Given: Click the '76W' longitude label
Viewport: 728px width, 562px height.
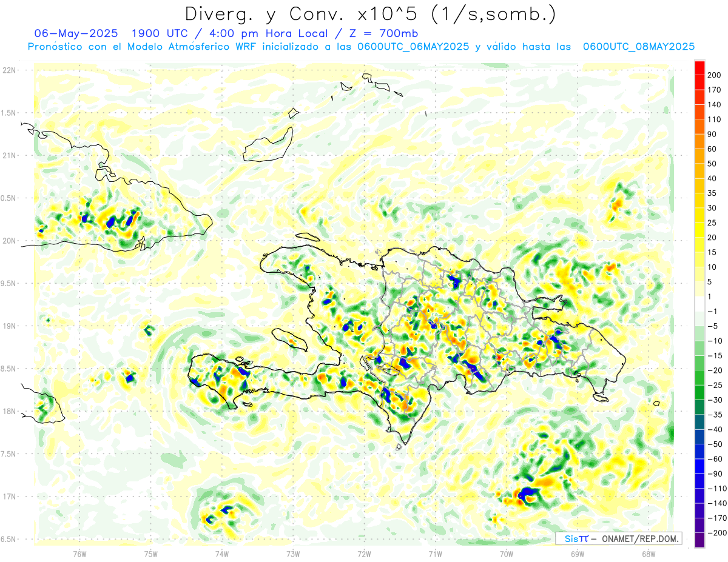Looking at the screenshot, I should click(x=79, y=553).
